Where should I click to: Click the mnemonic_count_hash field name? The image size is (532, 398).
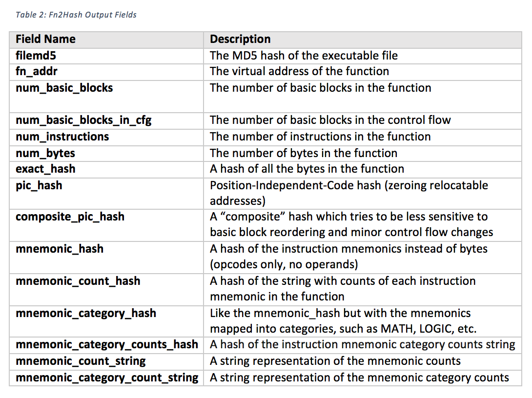(x=78, y=281)
